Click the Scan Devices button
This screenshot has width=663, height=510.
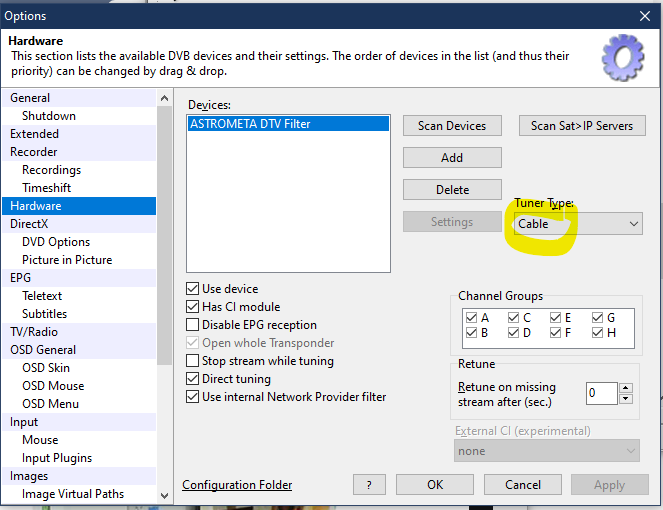coord(452,126)
